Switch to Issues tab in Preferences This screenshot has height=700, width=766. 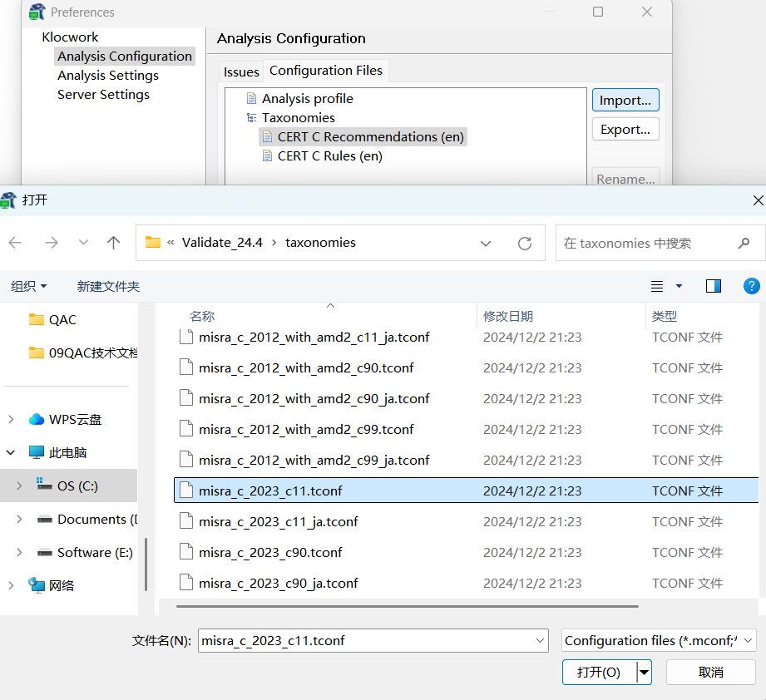tap(241, 71)
